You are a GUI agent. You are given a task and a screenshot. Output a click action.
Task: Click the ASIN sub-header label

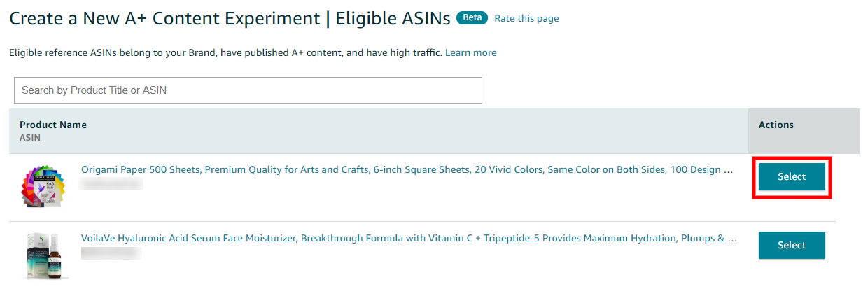[x=30, y=138]
